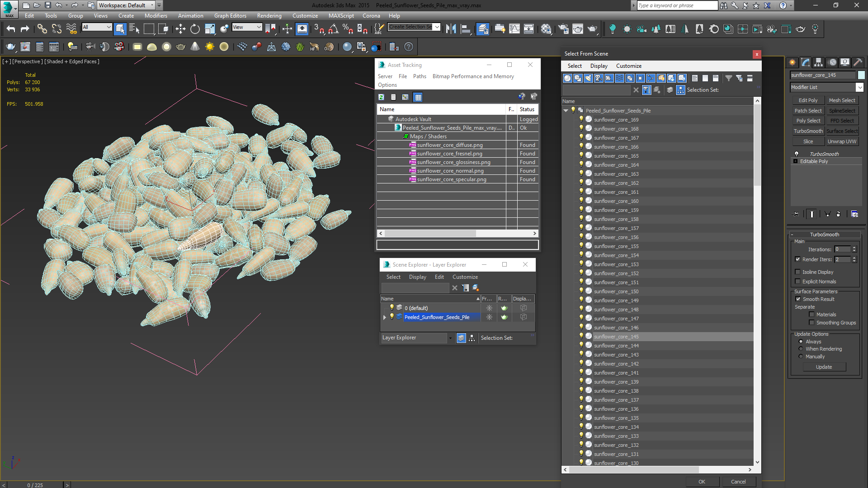Click the OK button in Select From Scene
The height and width of the screenshot is (488, 868).
tap(702, 481)
